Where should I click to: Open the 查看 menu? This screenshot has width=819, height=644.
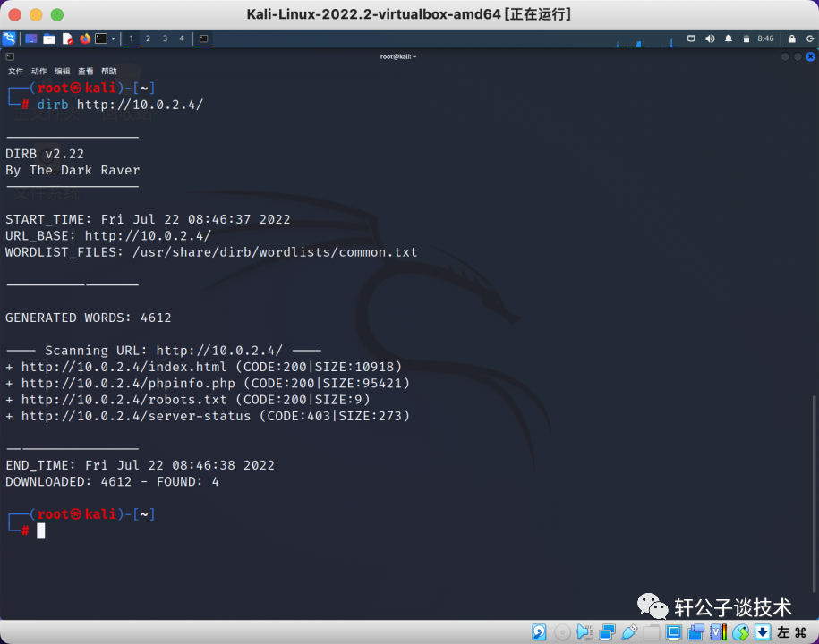point(86,71)
